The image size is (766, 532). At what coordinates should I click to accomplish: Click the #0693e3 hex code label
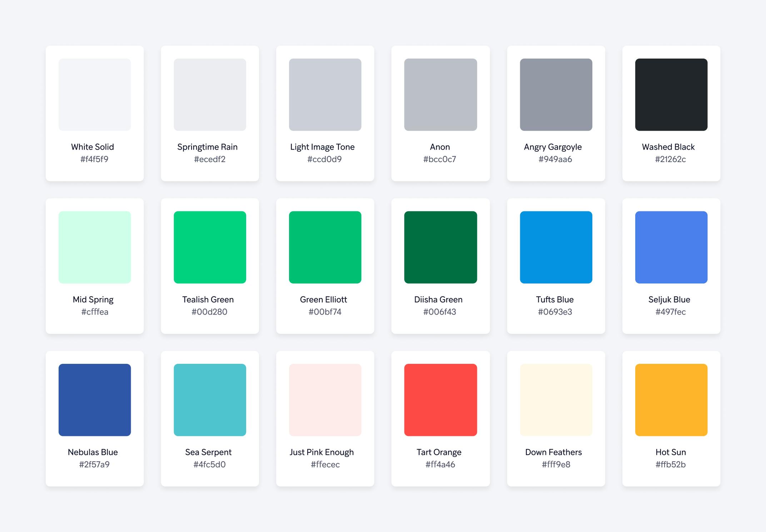point(555,312)
